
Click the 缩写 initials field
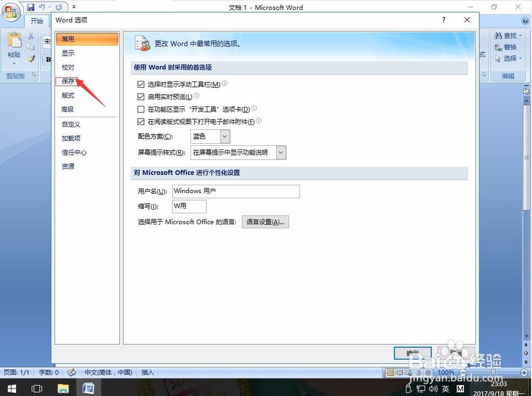coord(189,207)
